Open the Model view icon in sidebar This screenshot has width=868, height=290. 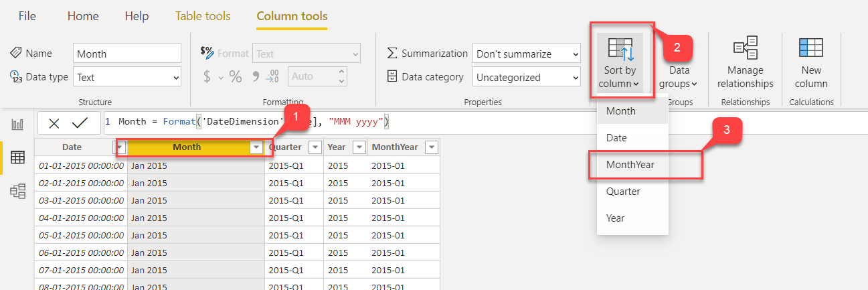[x=18, y=191]
